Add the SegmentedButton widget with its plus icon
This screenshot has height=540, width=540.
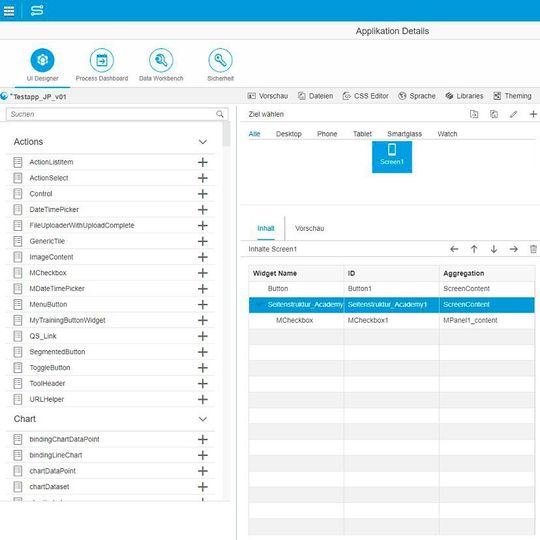(202, 352)
